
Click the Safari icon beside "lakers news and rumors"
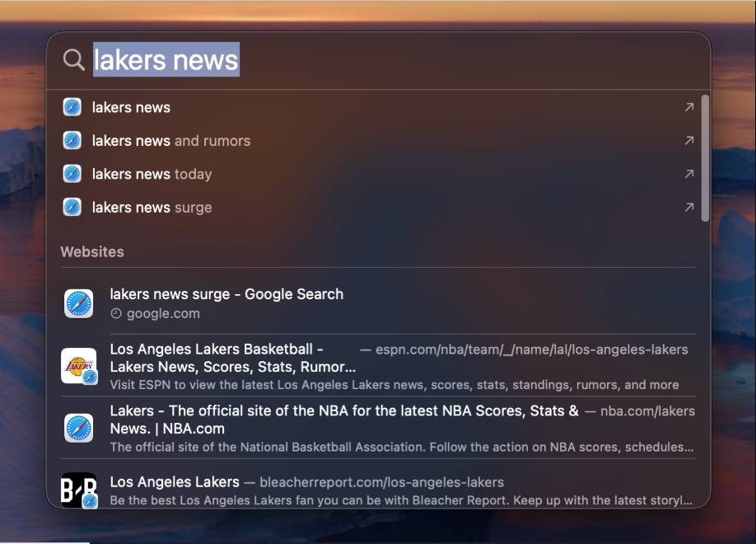coord(72,140)
